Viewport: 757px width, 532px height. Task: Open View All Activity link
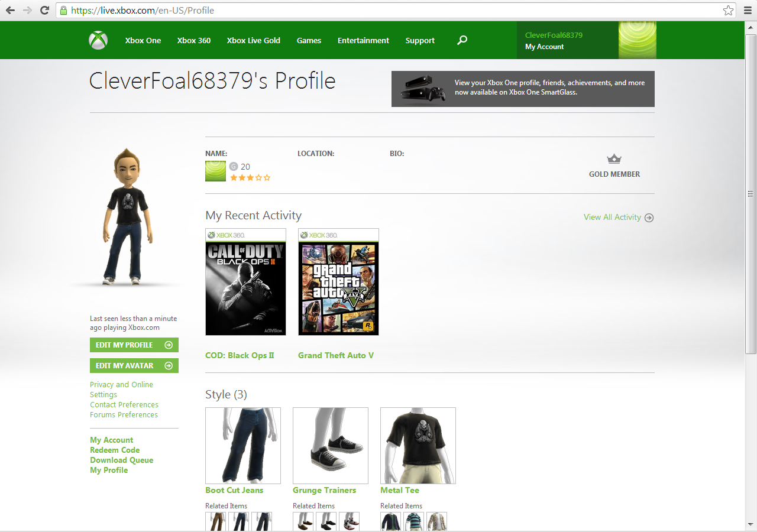tap(612, 218)
